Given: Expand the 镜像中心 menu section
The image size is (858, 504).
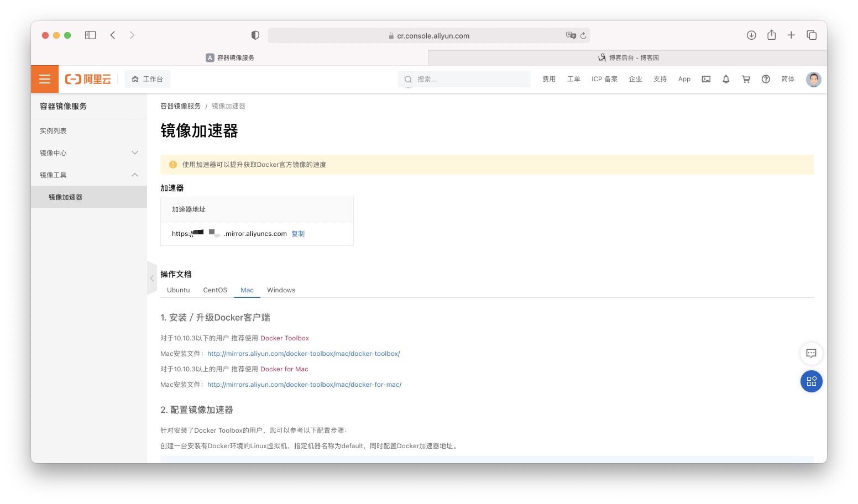Looking at the screenshot, I should (x=89, y=153).
